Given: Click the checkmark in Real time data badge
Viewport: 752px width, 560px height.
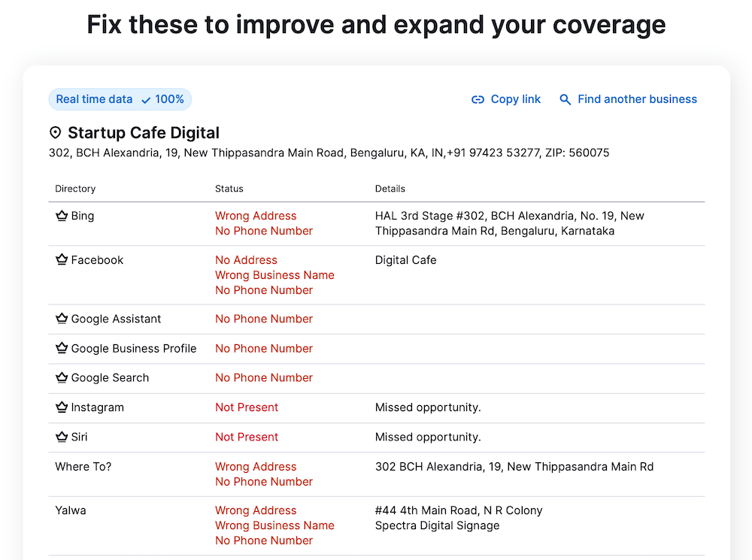Looking at the screenshot, I should [146, 100].
